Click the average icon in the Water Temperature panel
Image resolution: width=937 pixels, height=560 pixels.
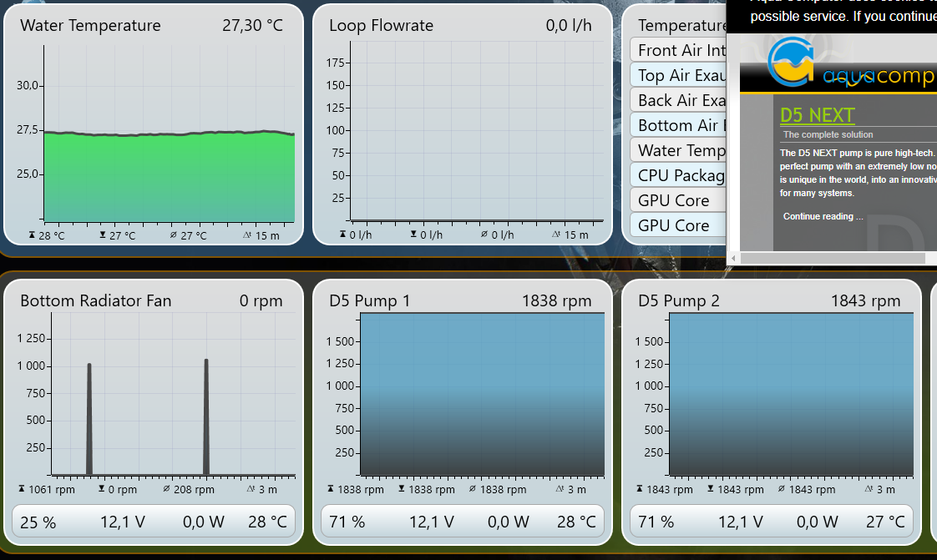(x=174, y=235)
